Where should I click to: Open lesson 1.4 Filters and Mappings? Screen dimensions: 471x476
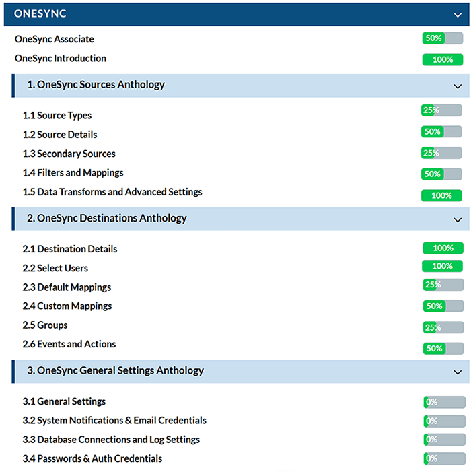73,173
